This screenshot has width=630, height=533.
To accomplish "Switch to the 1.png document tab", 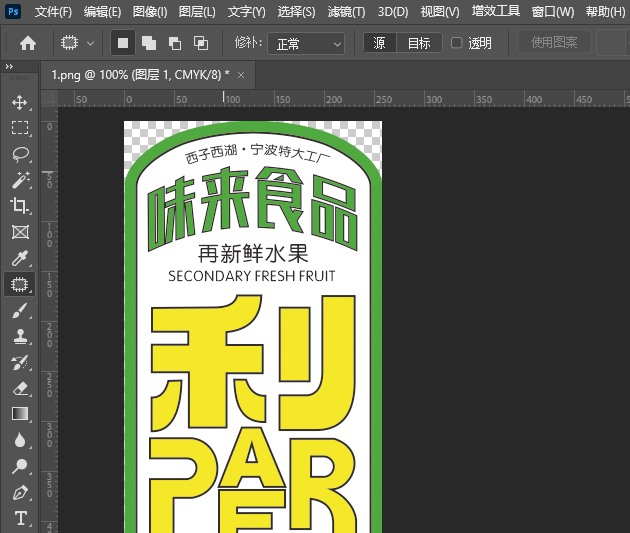I will (140, 75).
